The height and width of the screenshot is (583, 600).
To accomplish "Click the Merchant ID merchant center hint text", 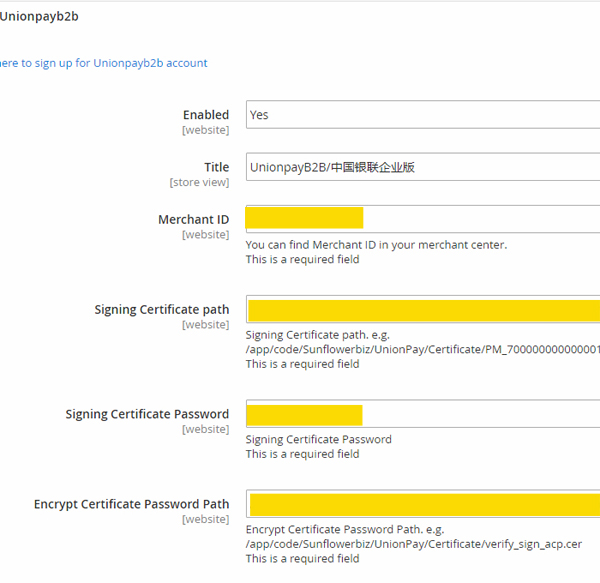I will click(x=376, y=245).
